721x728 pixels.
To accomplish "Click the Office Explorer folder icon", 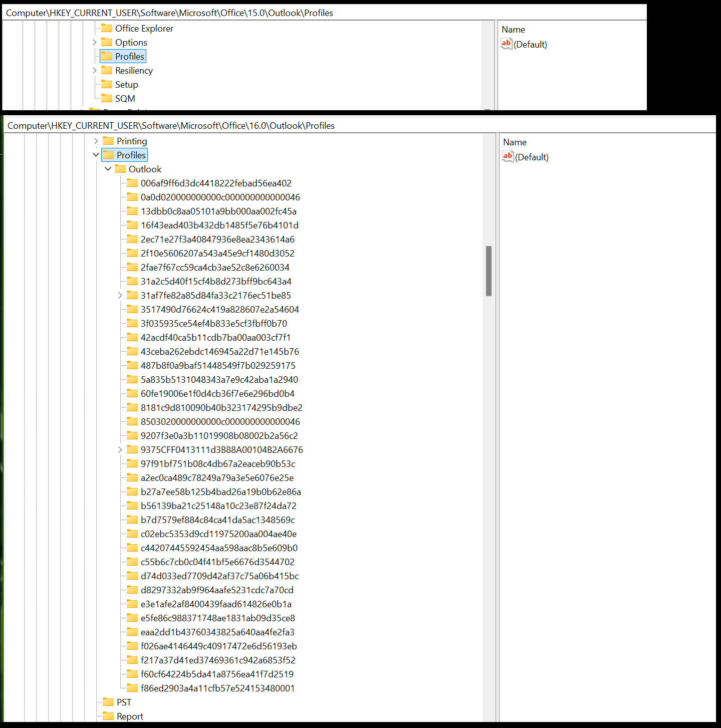I will [x=107, y=28].
